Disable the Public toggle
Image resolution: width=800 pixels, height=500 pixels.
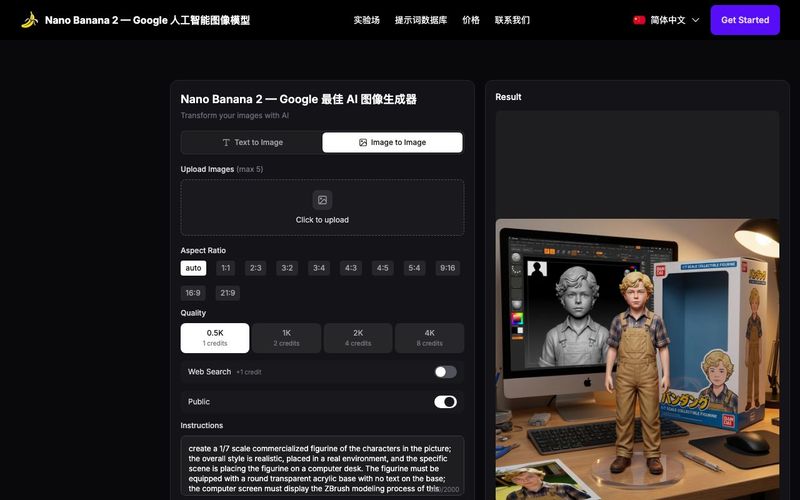coord(445,402)
